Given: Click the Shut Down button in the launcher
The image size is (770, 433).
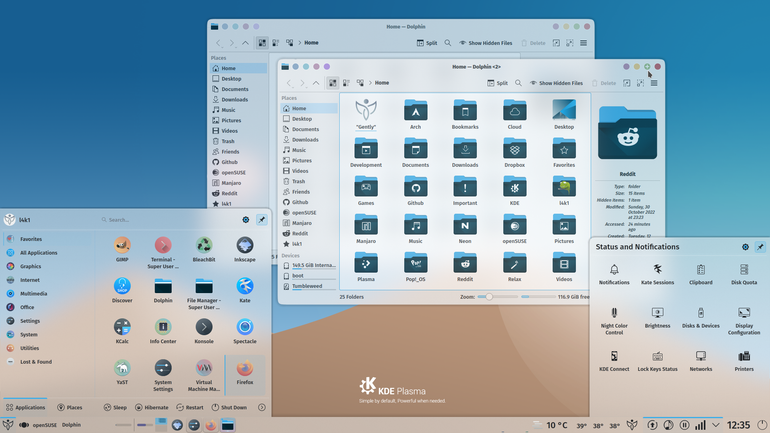Looking at the screenshot, I should tap(229, 407).
